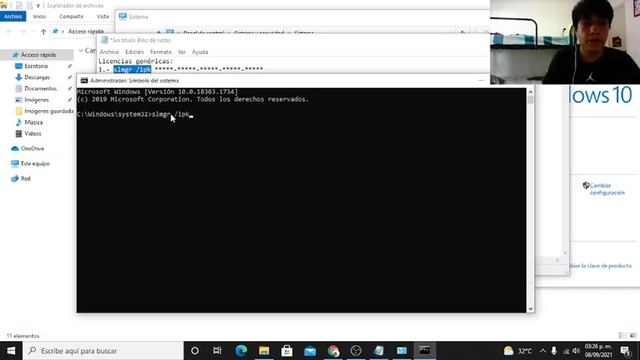Open Cambiar configuración link in Sistema window
The image size is (640, 360).
click(x=607, y=189)
